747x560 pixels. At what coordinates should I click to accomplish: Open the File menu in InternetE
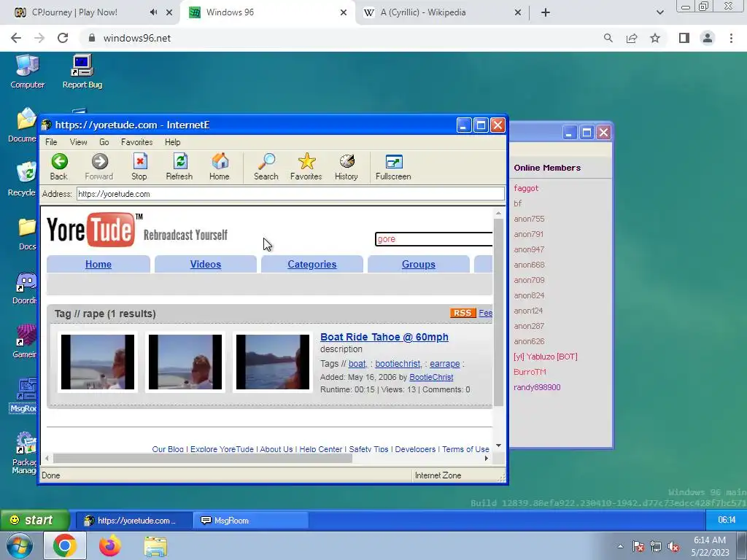pos(51,142)
